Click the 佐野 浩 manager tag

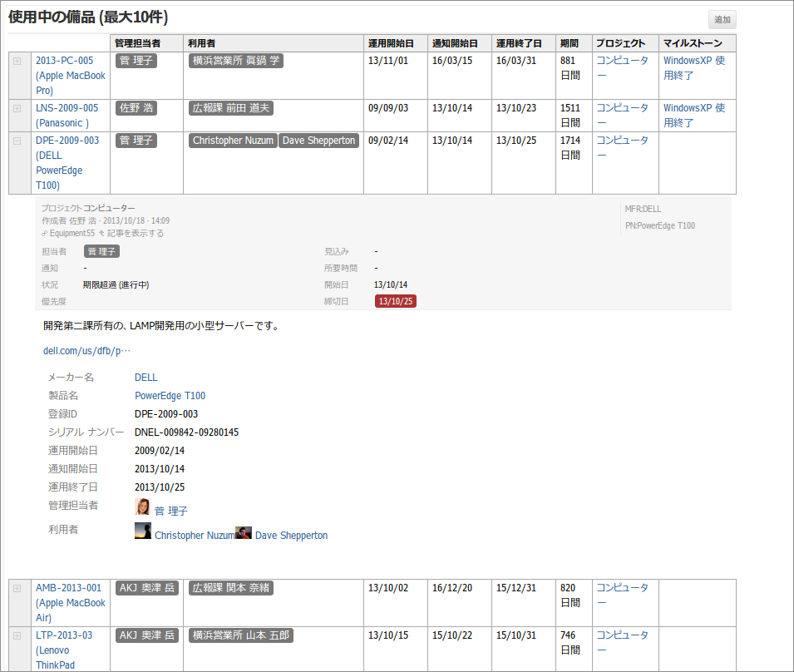tap(136, 108)
